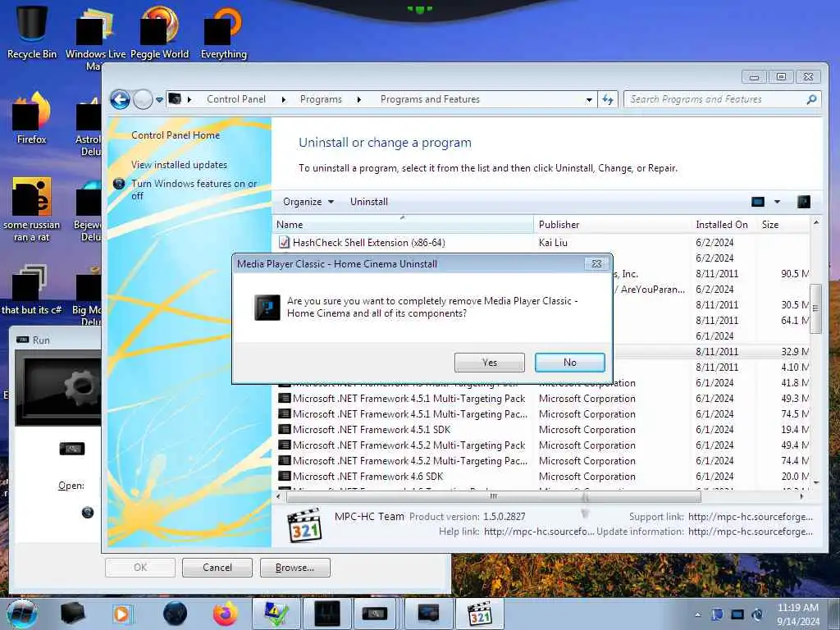This screenshot has height=630, width=840.
Task: Select the Microsoft .NET Framework 4.6 SDK row
Action: (x=543, y=477)
